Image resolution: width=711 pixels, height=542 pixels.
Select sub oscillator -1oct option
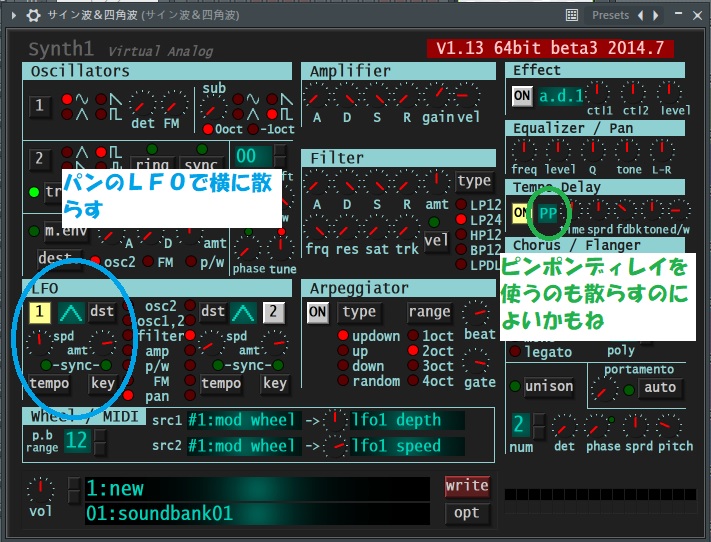[253, 129]
